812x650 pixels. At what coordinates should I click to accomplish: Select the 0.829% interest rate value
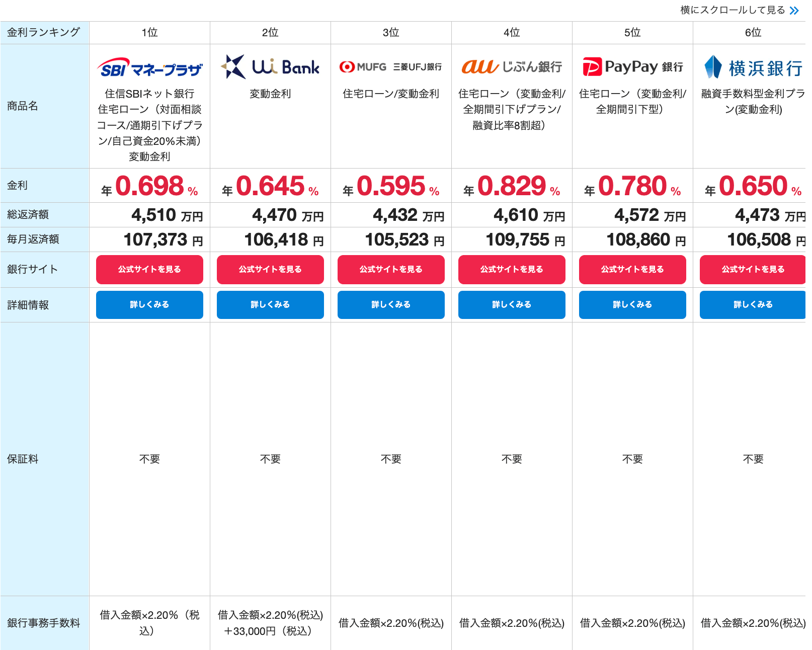512,186
